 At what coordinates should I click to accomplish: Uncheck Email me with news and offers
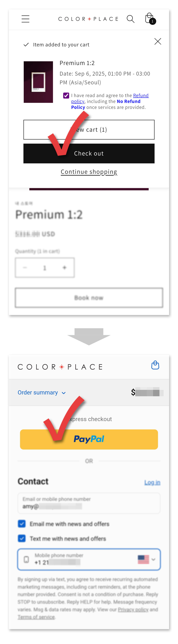(x=22, y=524)
